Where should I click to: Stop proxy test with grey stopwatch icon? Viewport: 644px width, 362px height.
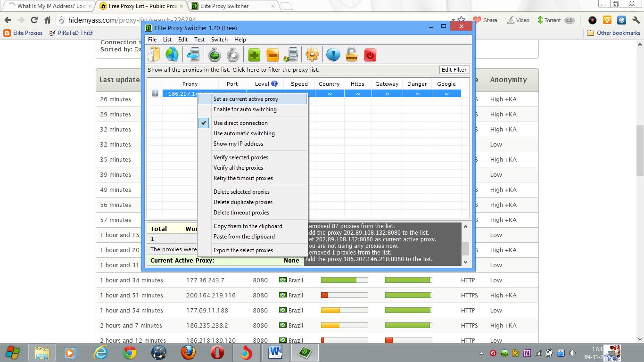tap(233, 55)
